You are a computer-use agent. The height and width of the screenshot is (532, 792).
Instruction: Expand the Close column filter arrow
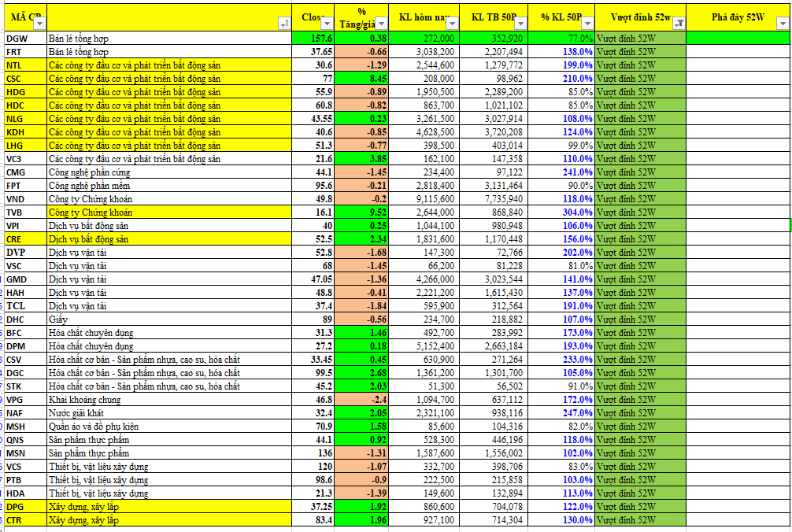[x=328, y=24]
